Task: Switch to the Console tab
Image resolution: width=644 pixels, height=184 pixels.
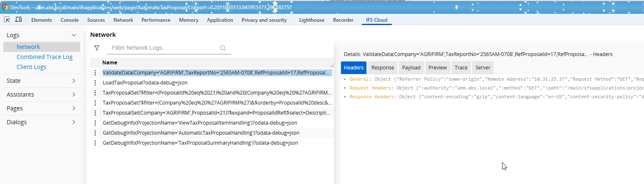Action: pyautogui.click(x=70, y=20)
